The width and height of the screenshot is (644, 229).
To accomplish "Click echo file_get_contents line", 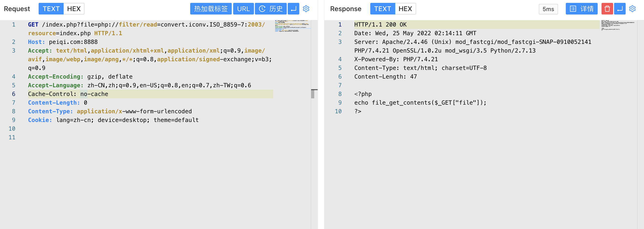I will [x=420, y=102].
